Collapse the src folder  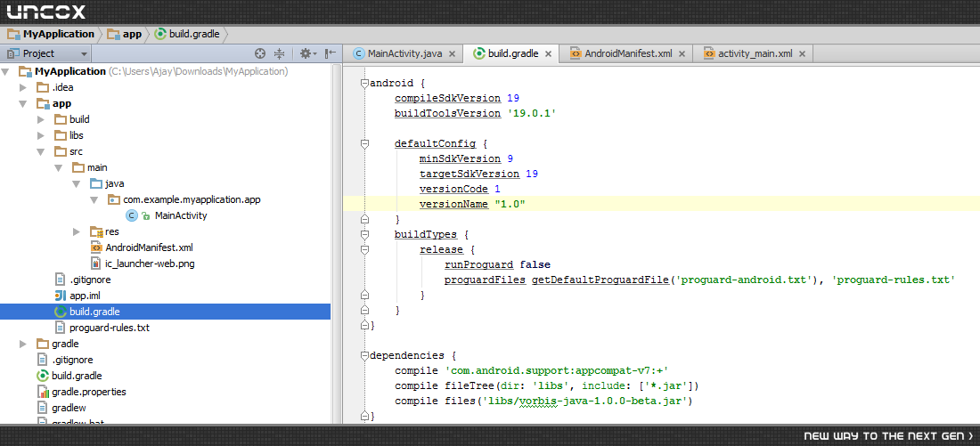pyautogui.click(x=41, y=152)
